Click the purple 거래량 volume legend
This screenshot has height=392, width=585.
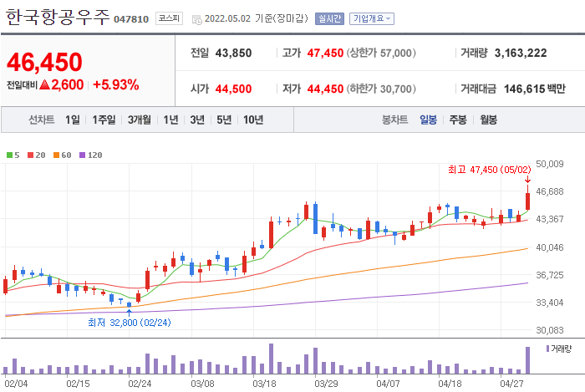[558, 349]
